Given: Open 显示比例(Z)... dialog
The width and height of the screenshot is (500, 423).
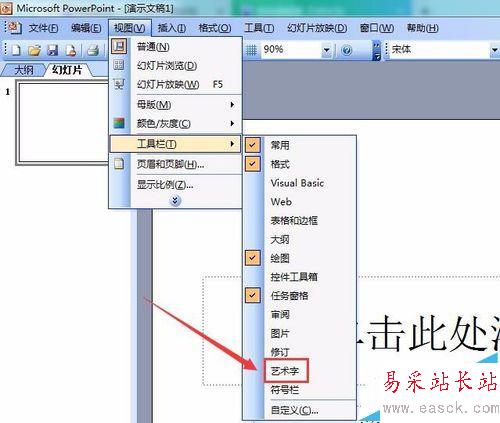Looking at the screenshot, I should pyautogui.click(x=175, y=184).
